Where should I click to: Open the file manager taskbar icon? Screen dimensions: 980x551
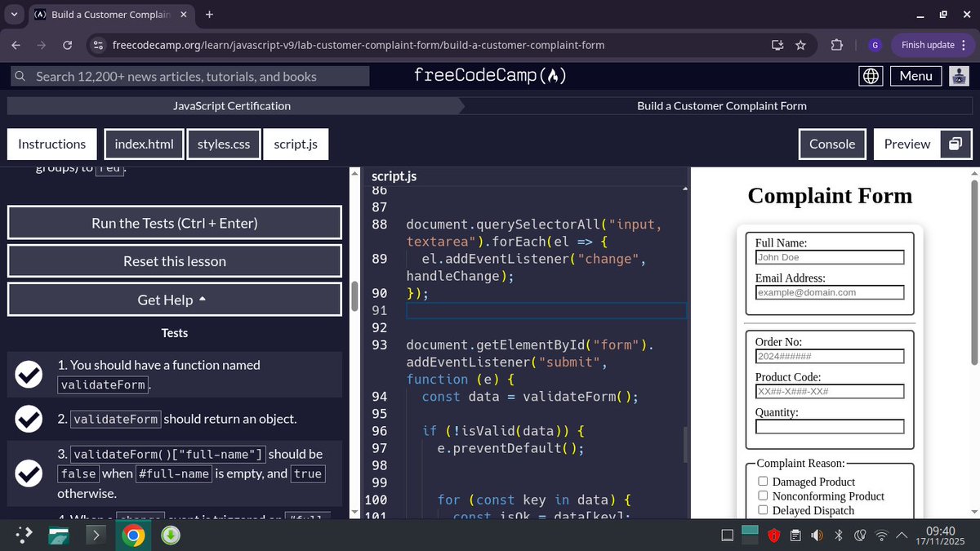(x=58, y=535)
